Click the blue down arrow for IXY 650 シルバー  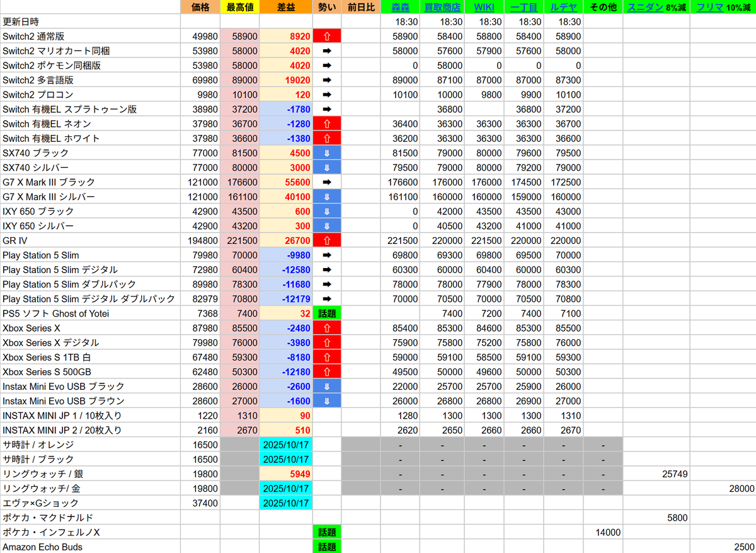tap(326, 226)
